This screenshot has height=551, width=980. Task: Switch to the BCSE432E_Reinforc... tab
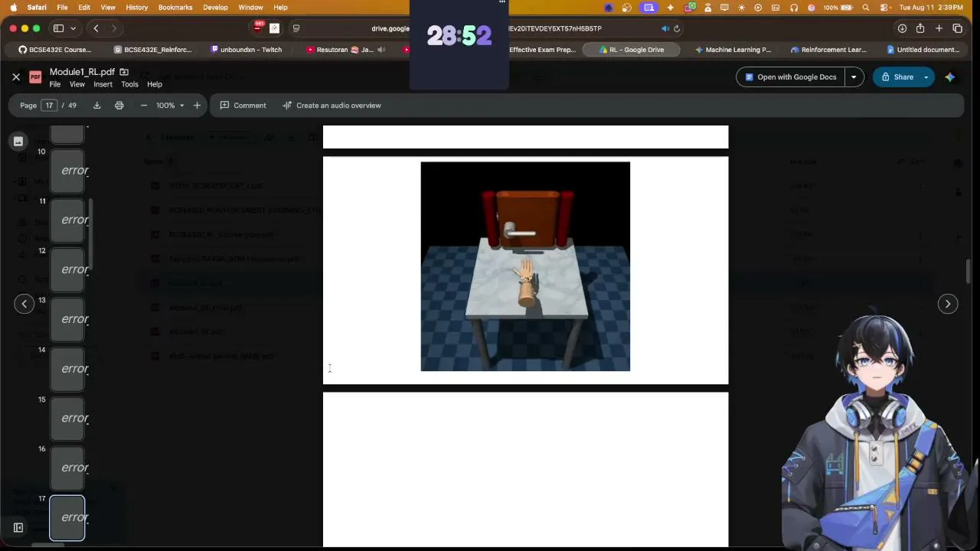tap(152, 50)
